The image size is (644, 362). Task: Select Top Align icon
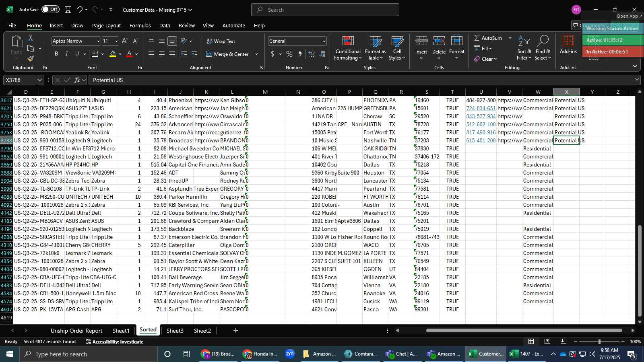click(x=151, y=41)
